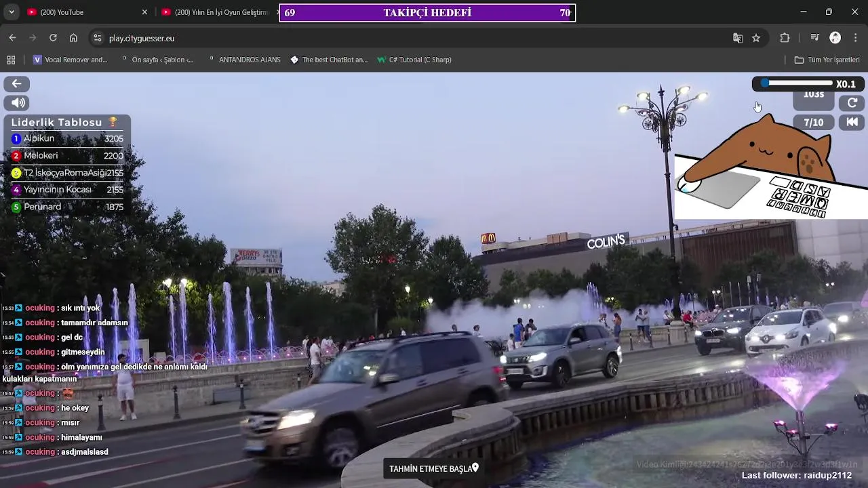This screenshot has height=488, width=868.
Task: Click the skip-to-start rewind button
Action: click(x=852, y=122)
